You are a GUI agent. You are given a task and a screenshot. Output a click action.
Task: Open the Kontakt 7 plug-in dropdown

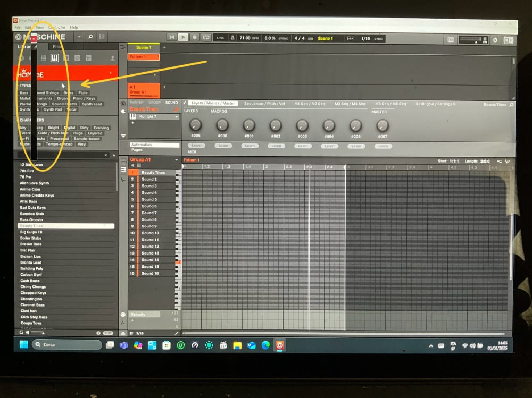(177, 117)
